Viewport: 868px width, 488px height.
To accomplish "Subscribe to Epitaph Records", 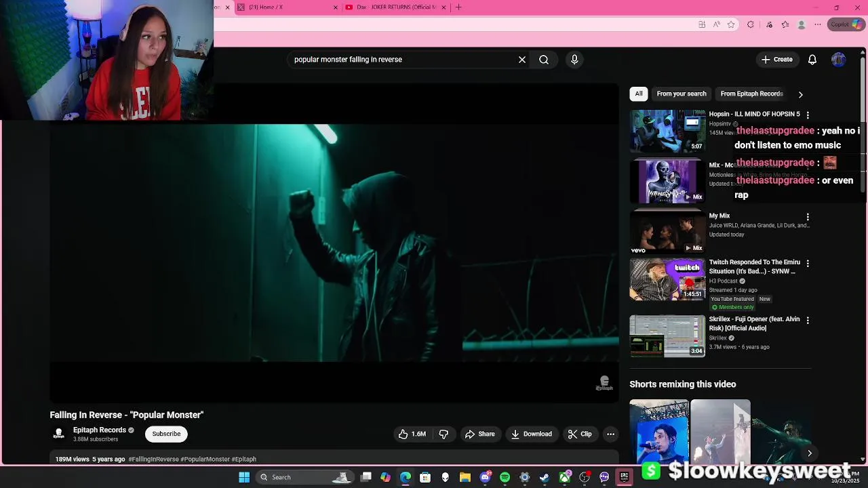I will click(166, 434).
